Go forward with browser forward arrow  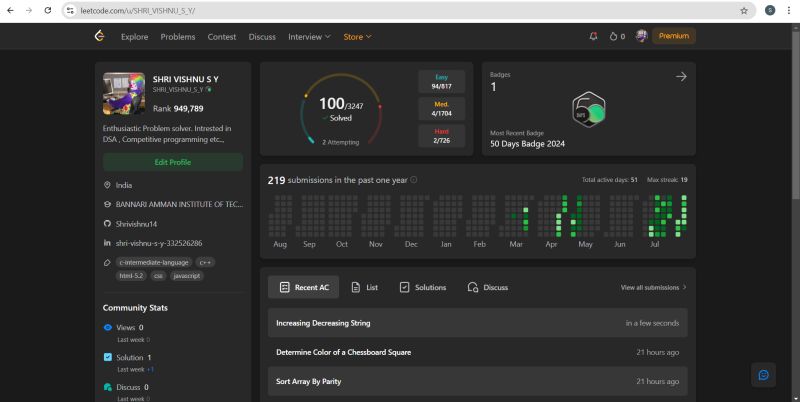29,10
